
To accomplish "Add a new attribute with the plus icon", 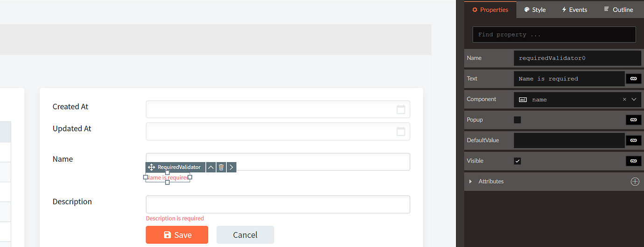I will [635, 182].
